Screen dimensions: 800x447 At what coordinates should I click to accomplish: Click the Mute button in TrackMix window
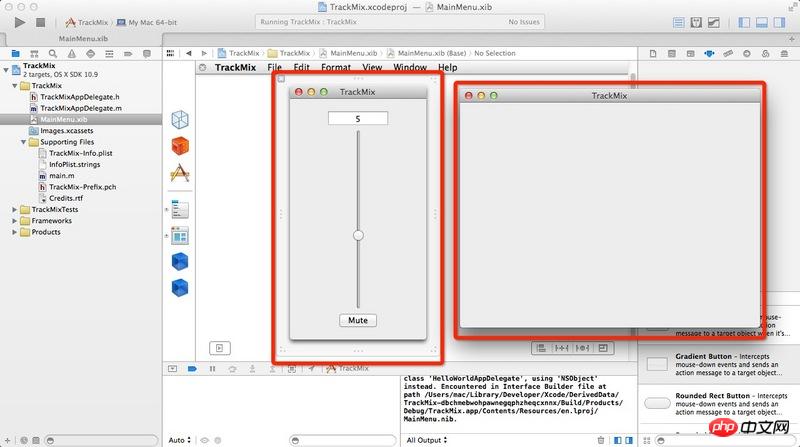click(358, 320)
